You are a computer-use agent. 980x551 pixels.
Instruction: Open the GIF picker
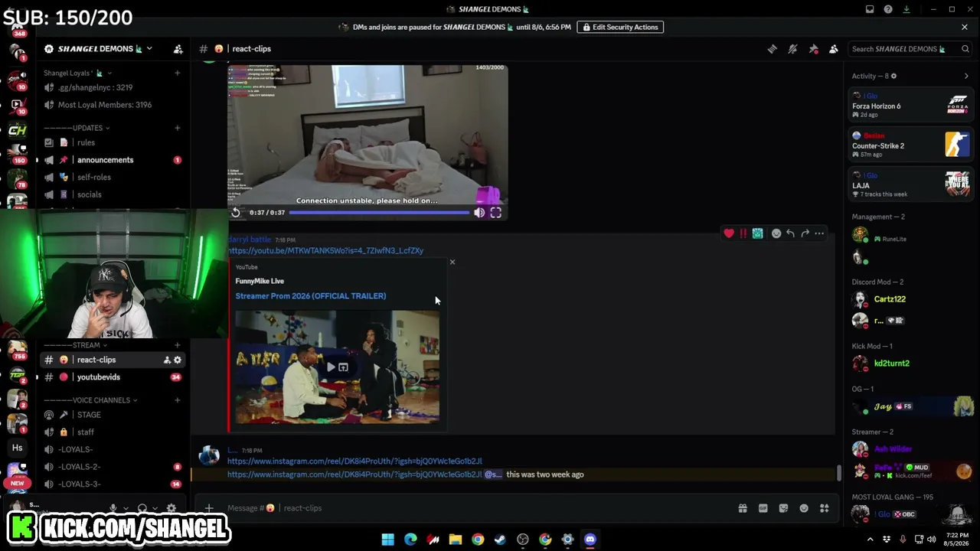click(x=763, y=508)
